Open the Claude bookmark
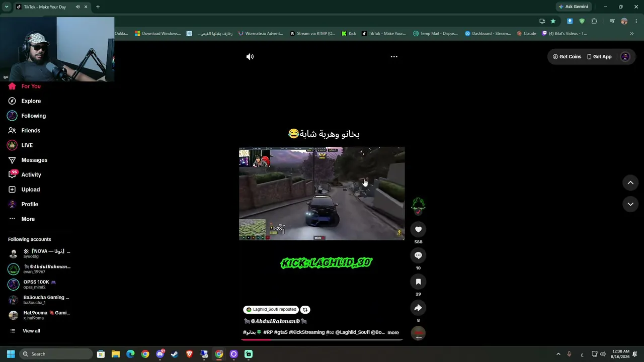Screen dimensions: 644x362 [527, 34]
